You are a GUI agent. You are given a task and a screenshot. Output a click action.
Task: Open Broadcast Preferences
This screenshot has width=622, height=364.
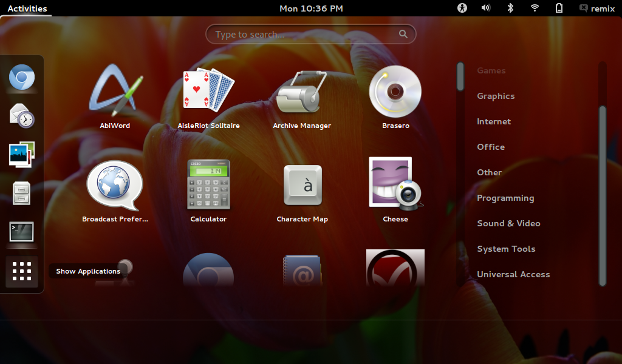point(115,185)
